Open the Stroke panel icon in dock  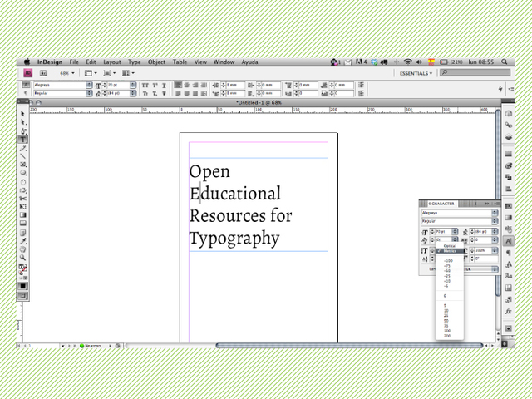508,154
